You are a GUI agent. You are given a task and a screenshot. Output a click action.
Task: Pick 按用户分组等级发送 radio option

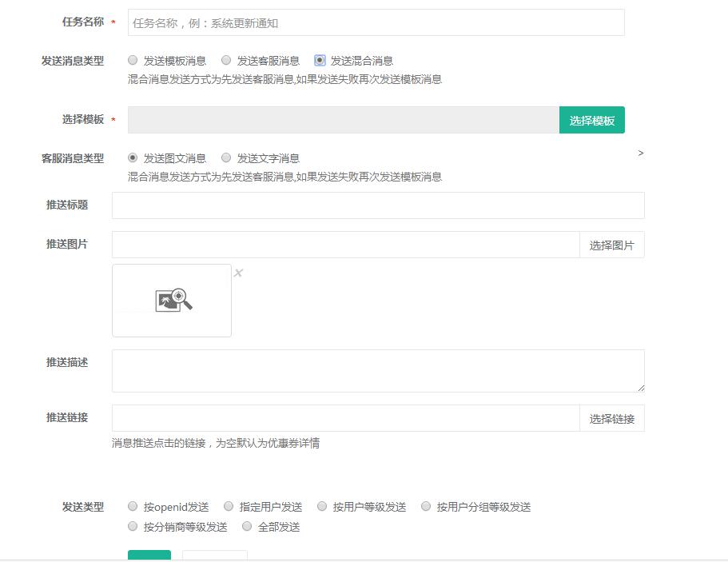(x=426, y=506)
